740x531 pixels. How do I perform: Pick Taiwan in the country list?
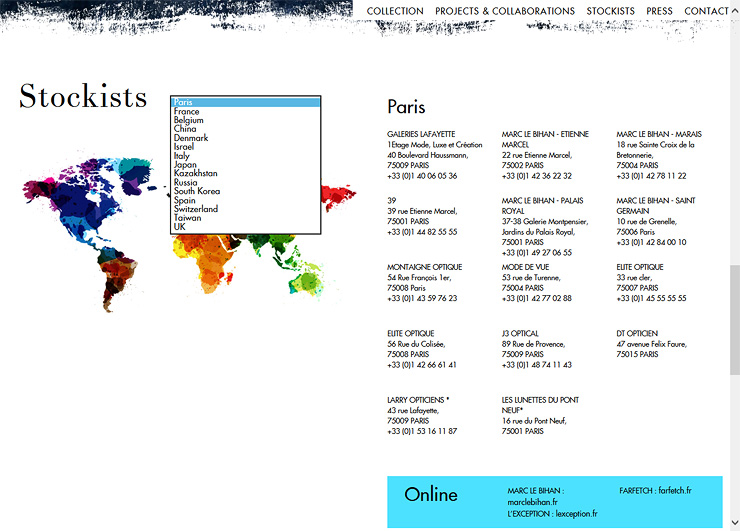[x=245, y=218]
